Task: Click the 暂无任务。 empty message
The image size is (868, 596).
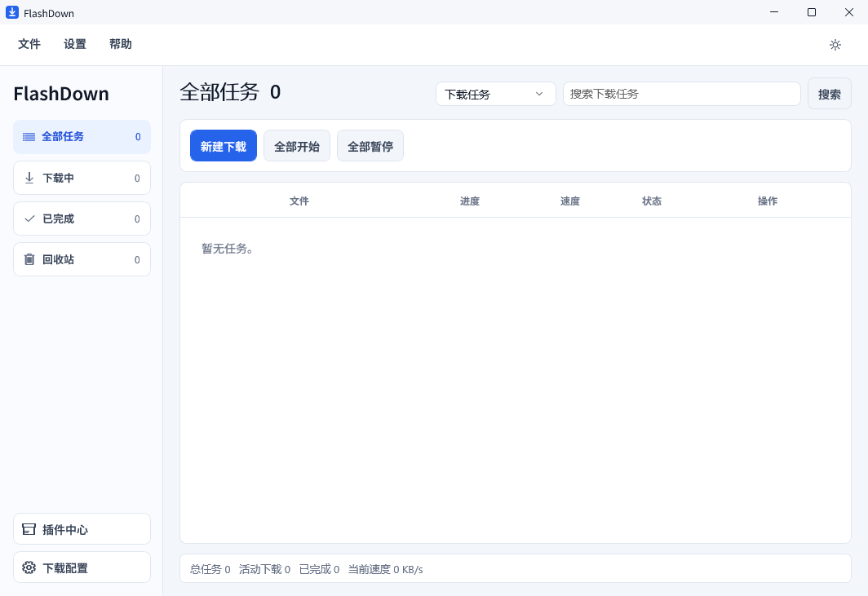Action: click(x=228, y=249)
